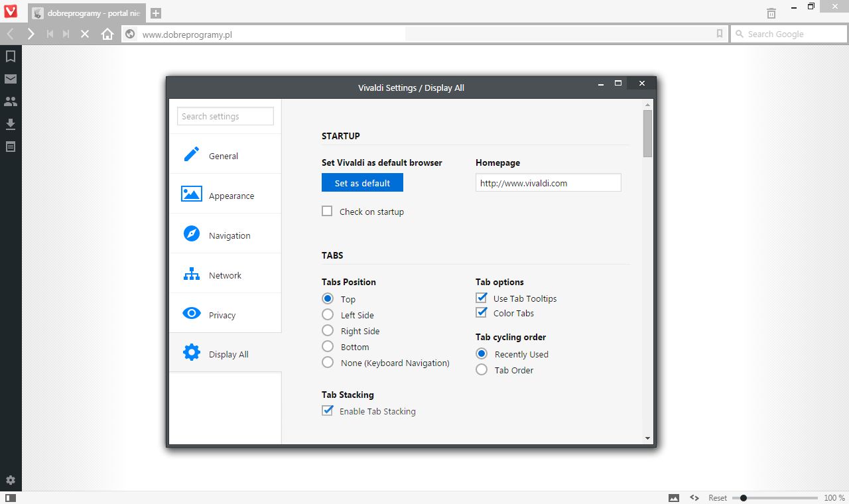Image resolution: width=849 pixels, height=504 pixels.
Task: Open the Display All section
Action: click(226, 352)
